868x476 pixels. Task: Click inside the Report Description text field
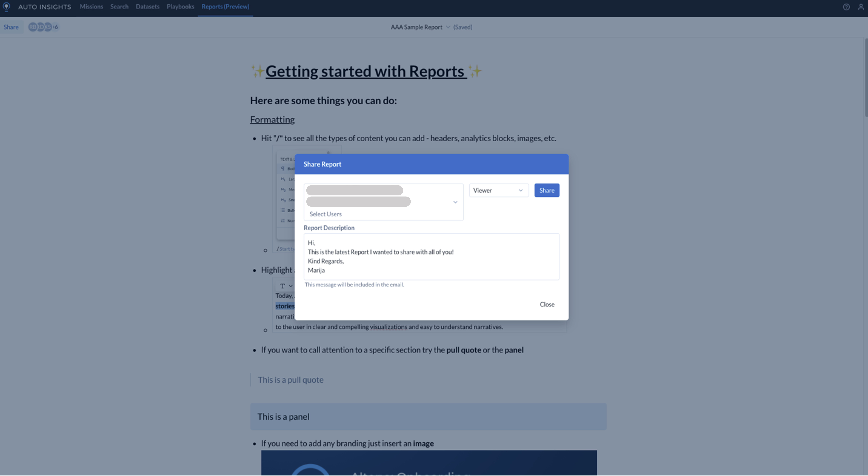tap(431, 257)
